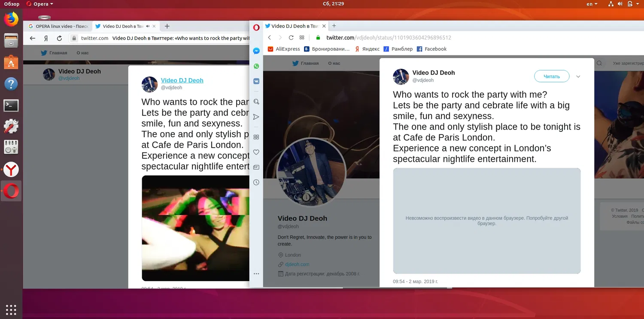The height and width of the screenshot is (319, 644).
Task: Click the 'Video DJ Deoh' name link in Yandex window
Action: (182, 80)
